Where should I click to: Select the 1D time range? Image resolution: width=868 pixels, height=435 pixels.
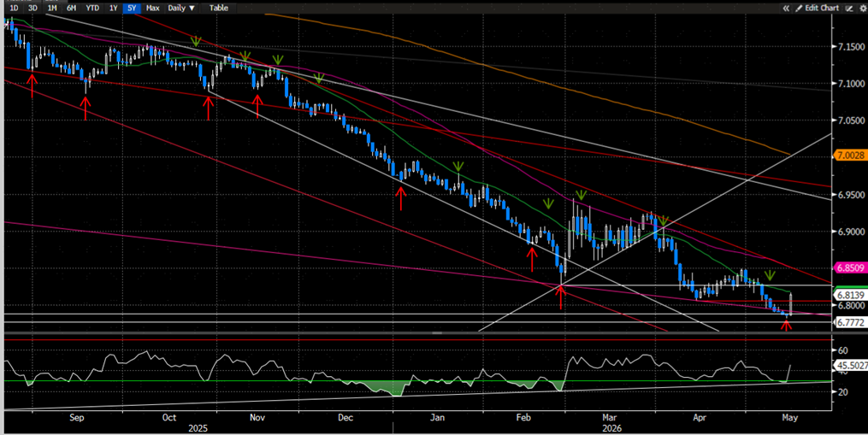pyautogui.click(x=15, y=8)
